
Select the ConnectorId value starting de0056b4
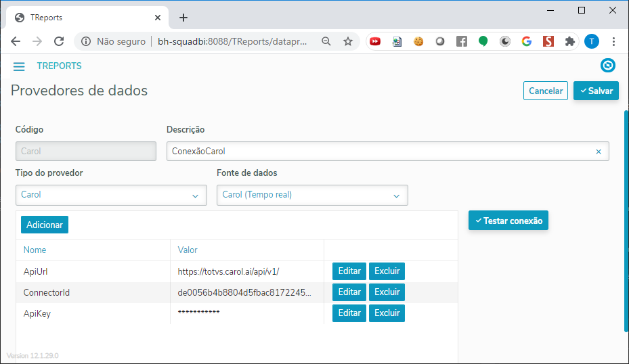[x=246, y=292]
